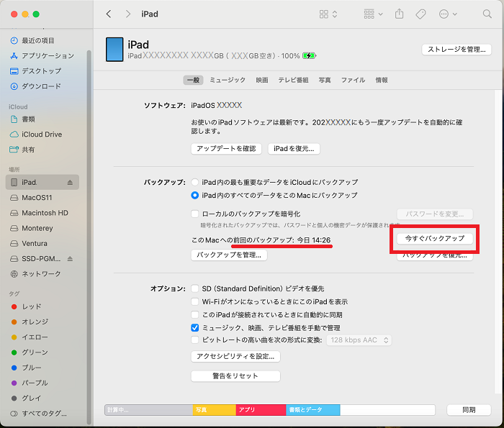Switch to the テレビ番組 tab

click(x=293, y=80)
